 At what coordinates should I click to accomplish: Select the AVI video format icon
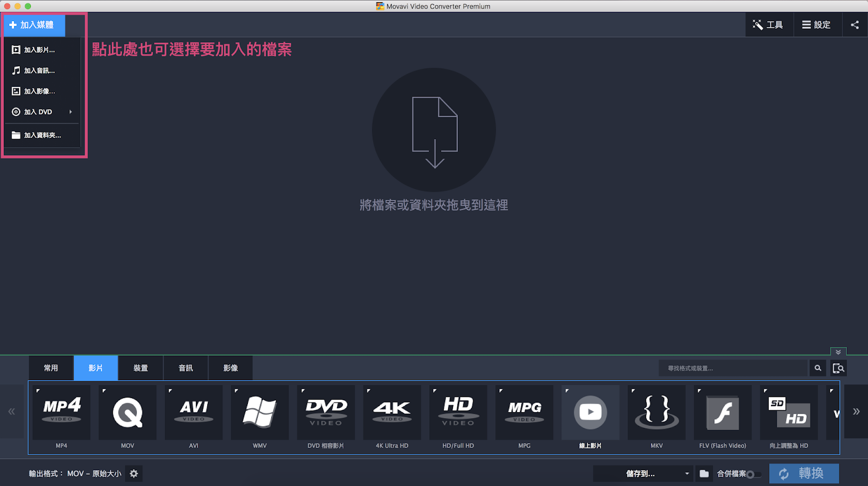[x=194, y=413]
